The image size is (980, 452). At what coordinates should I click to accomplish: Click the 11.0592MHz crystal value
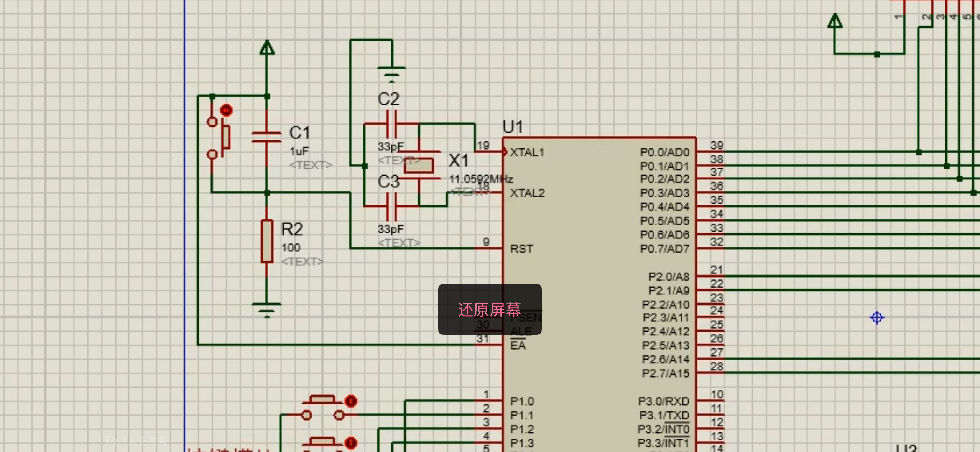click(481, 179)
